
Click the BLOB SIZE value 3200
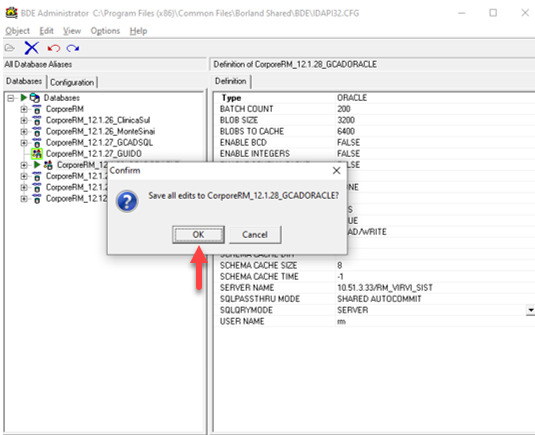[346, 120]
